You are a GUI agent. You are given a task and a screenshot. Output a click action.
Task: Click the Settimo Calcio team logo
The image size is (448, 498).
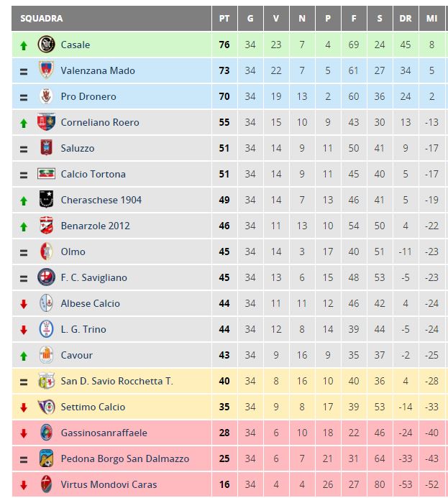47,407
